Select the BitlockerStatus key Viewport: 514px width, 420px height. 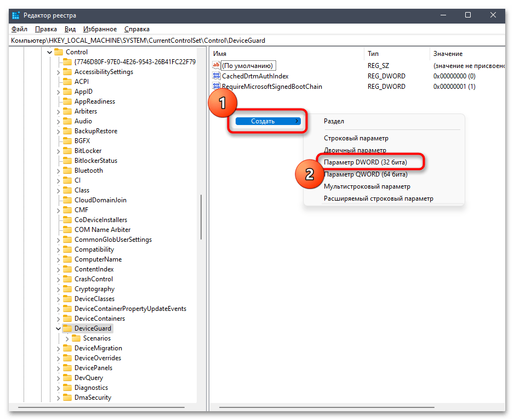[96, 161]
